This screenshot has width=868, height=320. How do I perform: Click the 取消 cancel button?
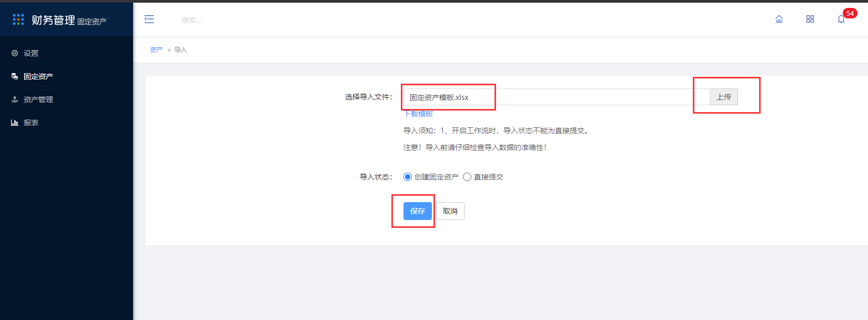coord(450,211)
